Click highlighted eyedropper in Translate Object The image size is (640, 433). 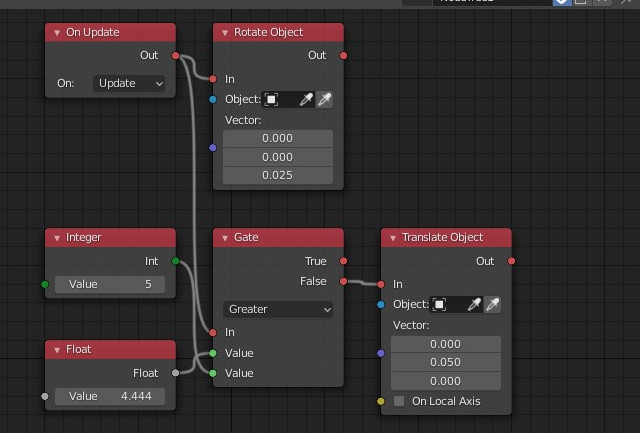pos(493,304)
